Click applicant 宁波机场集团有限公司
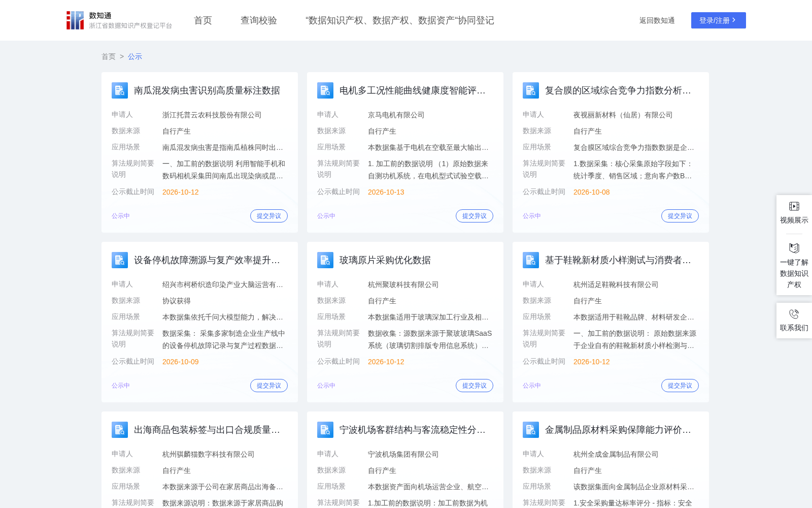Viewport: 812px width, 508px height. click(x=403, y=454)
